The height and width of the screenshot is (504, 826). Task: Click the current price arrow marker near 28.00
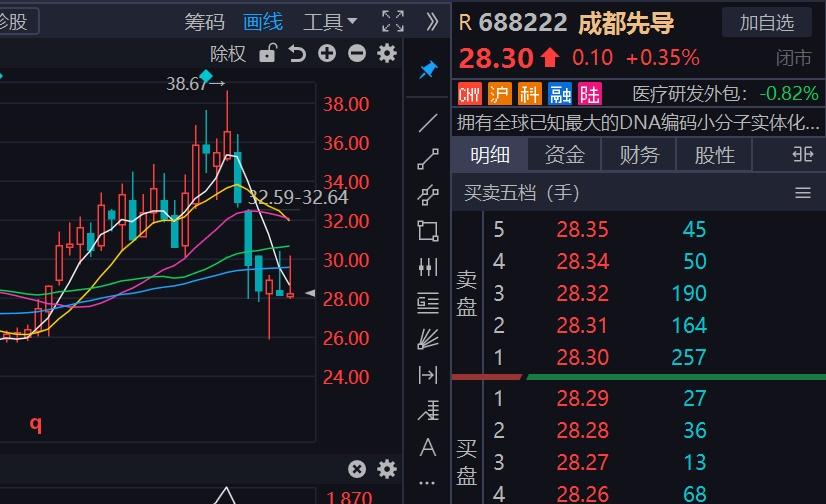click(x=310, y=293)
